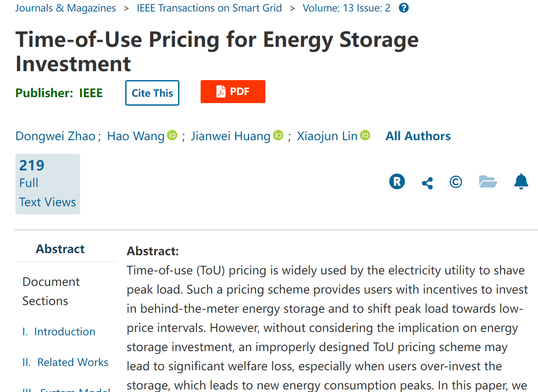
Task: Open Dongwei Zhao author profile
Action: coord(55,136)
